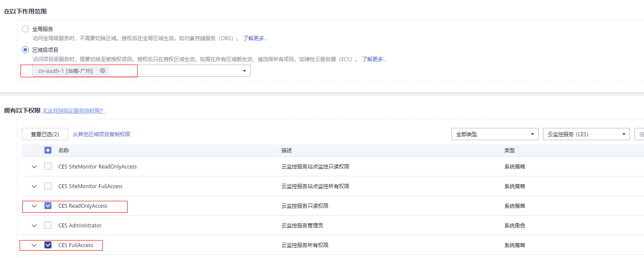The image size is (644, 258).
Task: Open the 全部类型 dropdown
Action: pos(495,134)
